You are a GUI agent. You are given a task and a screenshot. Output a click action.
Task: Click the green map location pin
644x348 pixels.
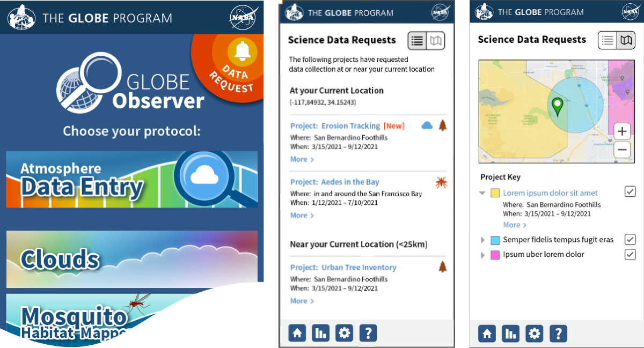point(557,103)
